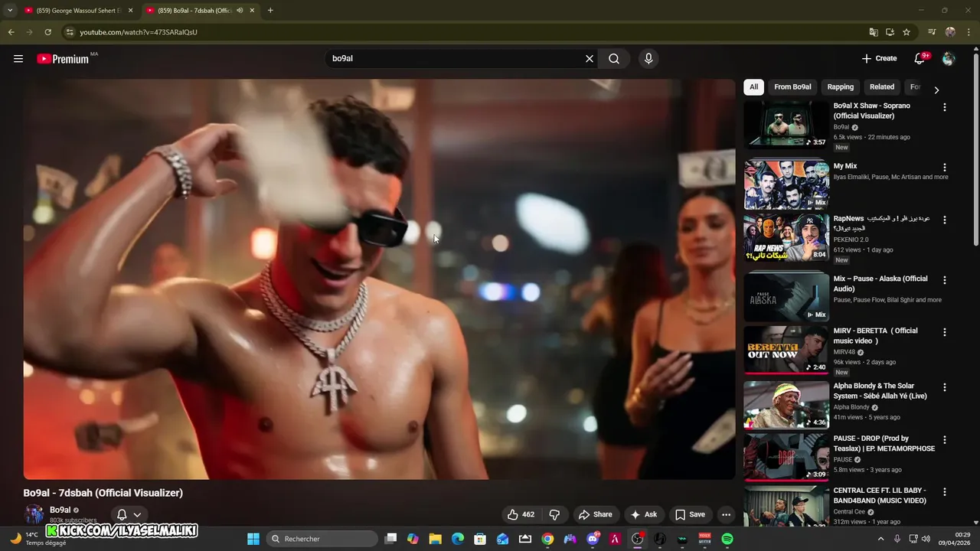Open the PAUSE - DROP video thumbnail
The height and width of the screenshot is (551, 980).
pos(786,458)
